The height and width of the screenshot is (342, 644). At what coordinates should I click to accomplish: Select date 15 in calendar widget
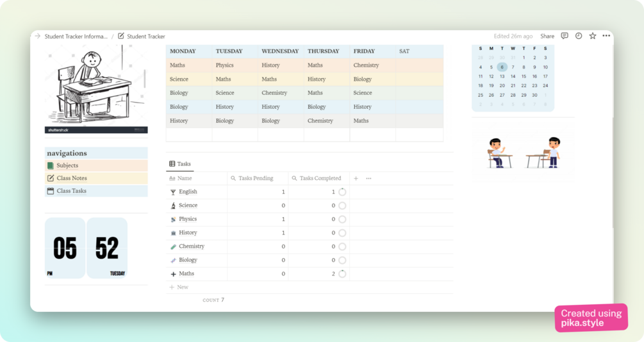point(524,76)
